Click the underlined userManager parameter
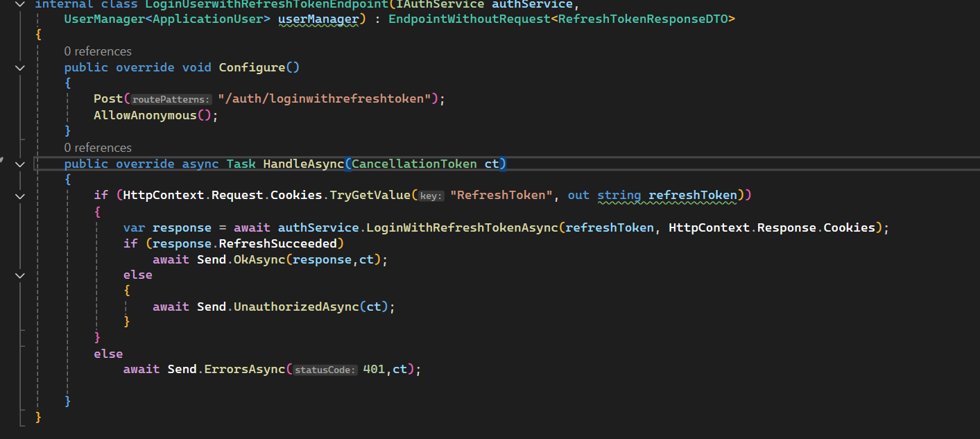980x439 pixels. click(x=318, y=19)
